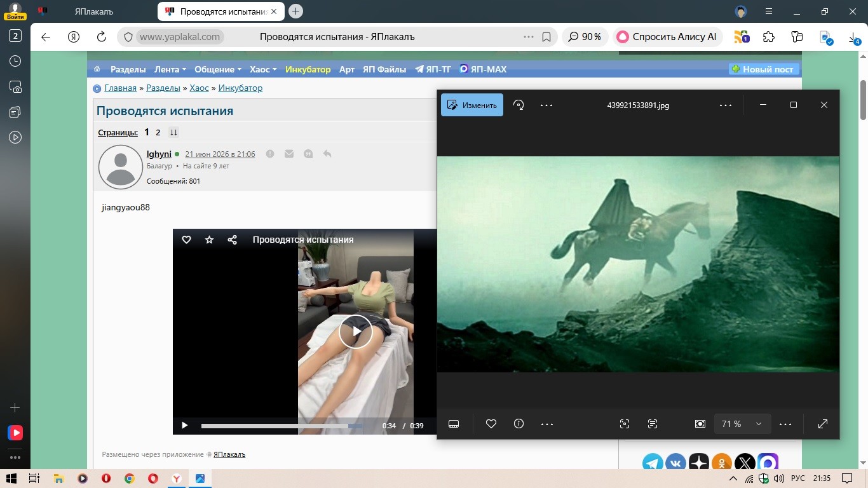Open Хаос breadcrumb link
Viewport: 868px width, 488px height.
coord(199,88)
